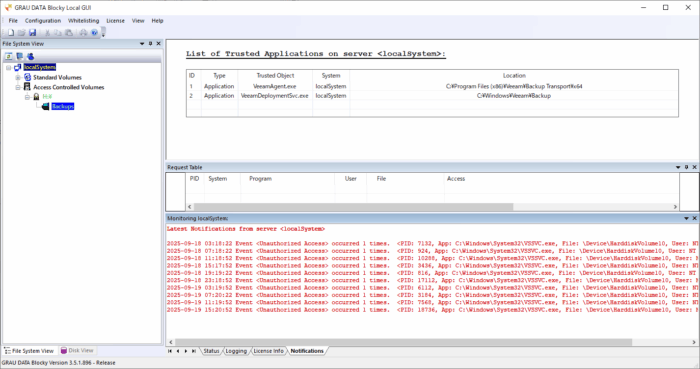
Task: Open the File menu
Action: (13, 21)
